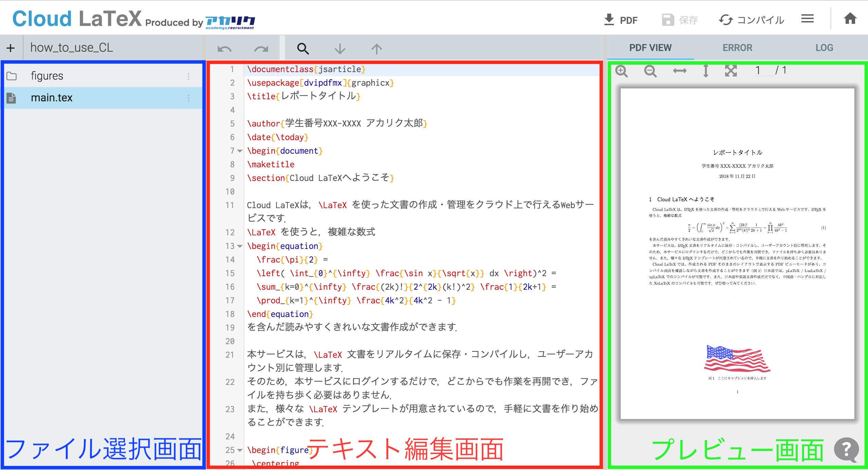The width and height of the screenshot is (868, 470).
Task: Jump to next match with down arrow
Action: (x=340, y=49)
